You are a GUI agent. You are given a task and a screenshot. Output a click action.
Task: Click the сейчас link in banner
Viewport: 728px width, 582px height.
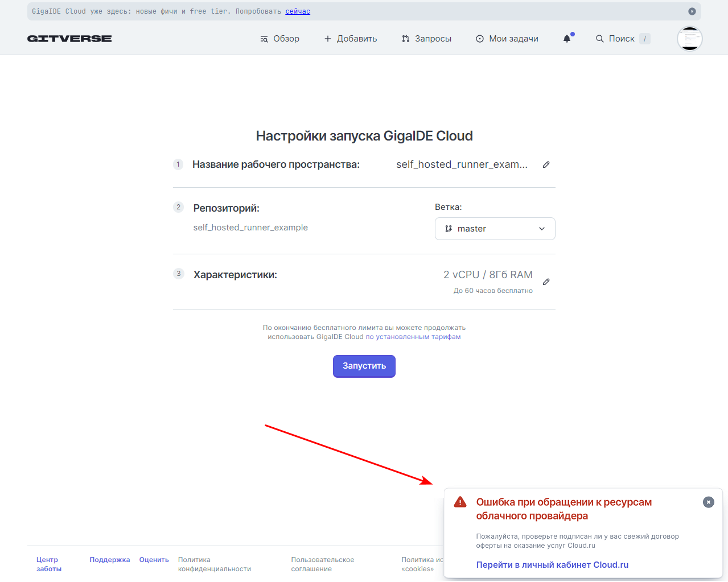tap(298, 11)
